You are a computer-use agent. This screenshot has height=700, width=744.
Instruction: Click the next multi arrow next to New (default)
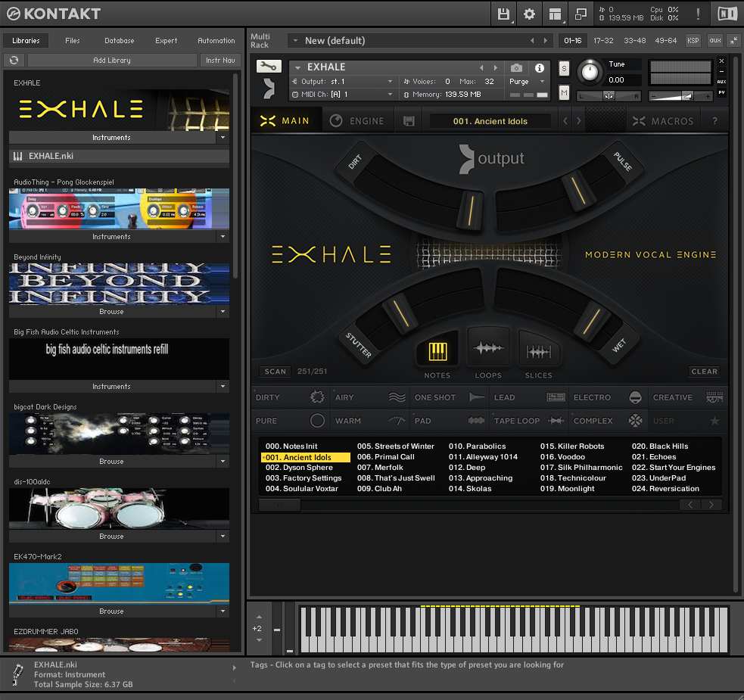[546, 41]
